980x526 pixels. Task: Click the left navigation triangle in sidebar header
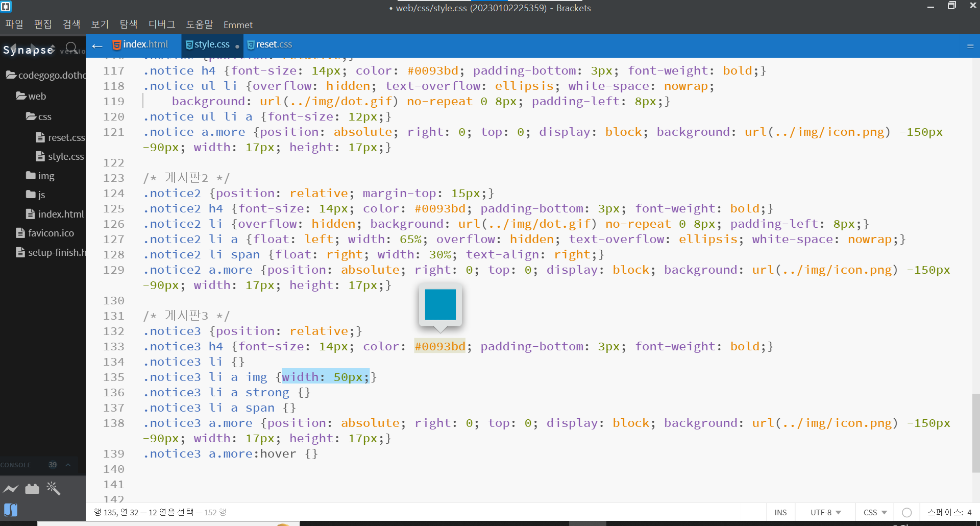14,48
